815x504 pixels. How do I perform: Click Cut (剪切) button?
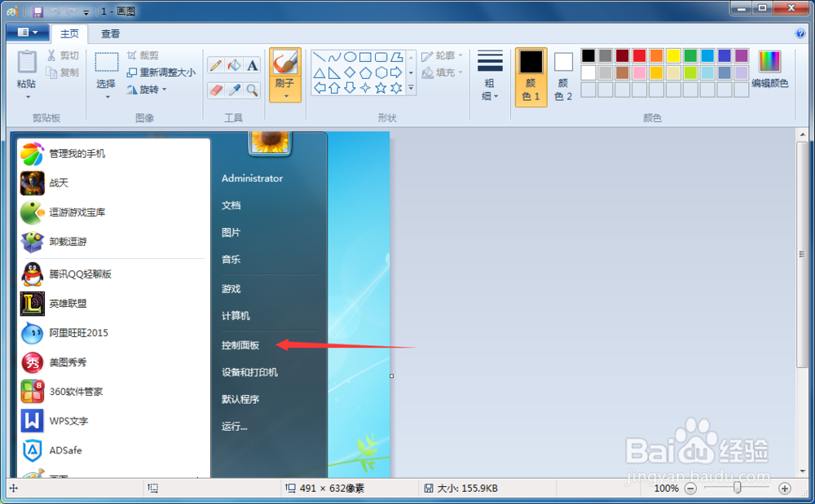click(x=63, y=55)
